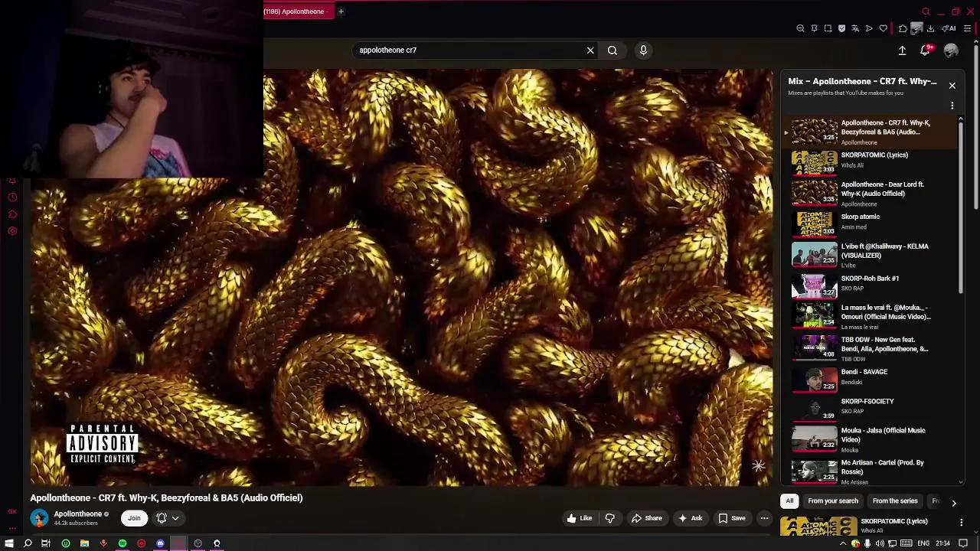Open the notification bell preferences dropdown
The width and height of the screenshot is (980, 551).
click(x=168, y=518)
